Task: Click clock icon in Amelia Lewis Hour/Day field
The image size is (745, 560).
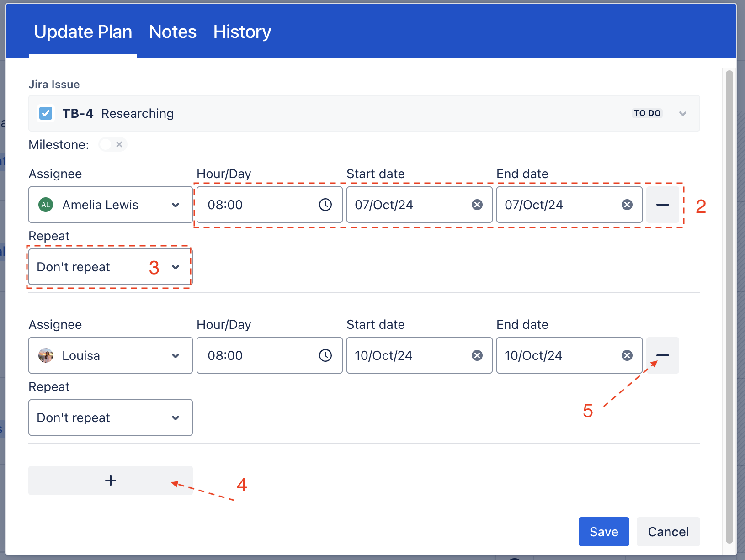Action: [325, 205]
